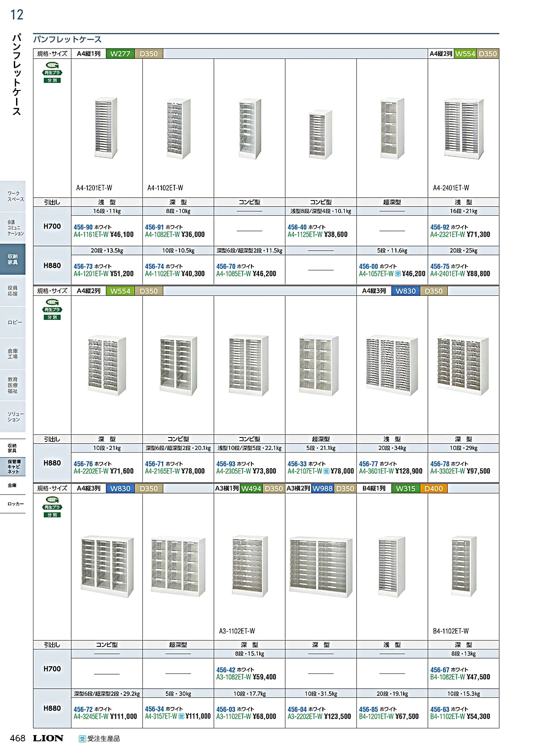535x756 pixels.
Task: Click the LION logo in the footer
Action: (x=48, y=738)
